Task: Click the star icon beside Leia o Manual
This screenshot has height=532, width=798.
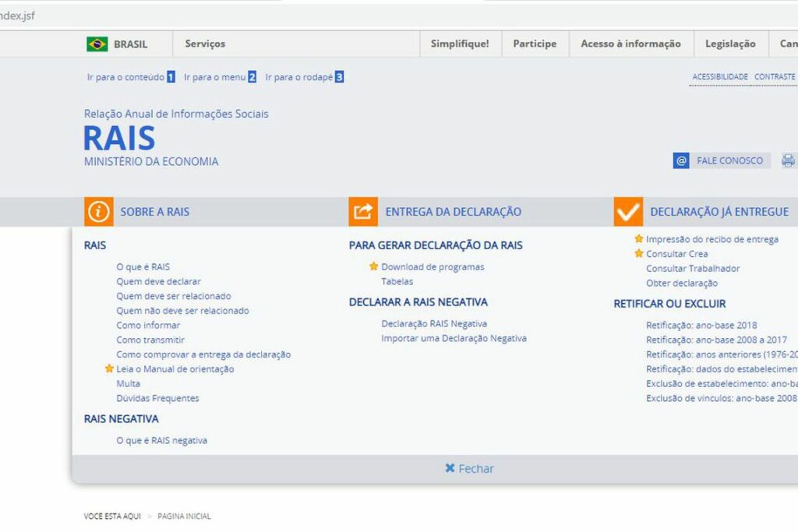Action: (109, 369)
